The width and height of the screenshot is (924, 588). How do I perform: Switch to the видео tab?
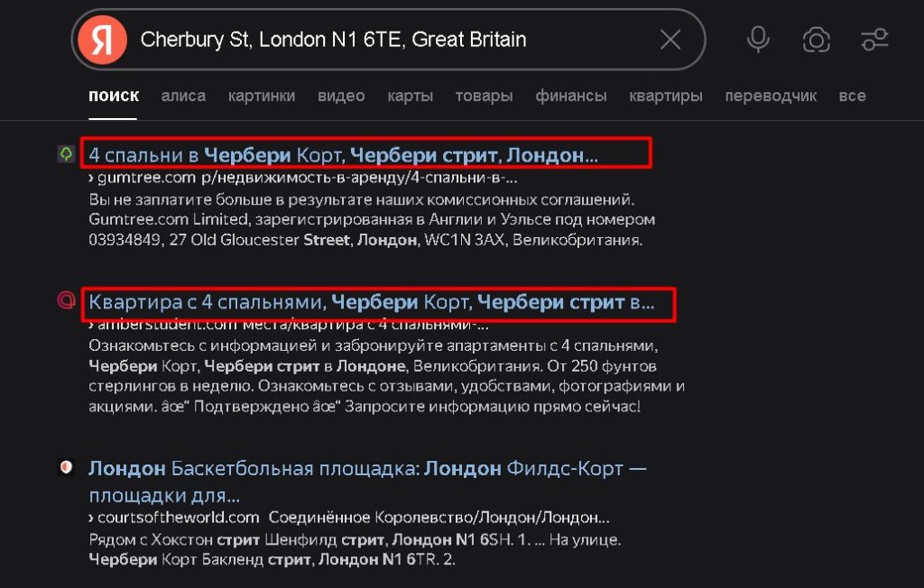(x=341, y=96)
